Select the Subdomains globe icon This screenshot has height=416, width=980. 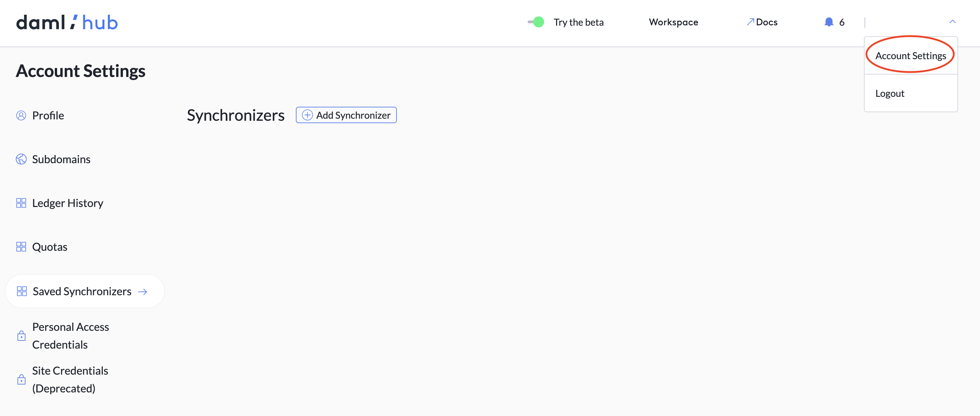[21, 159]
